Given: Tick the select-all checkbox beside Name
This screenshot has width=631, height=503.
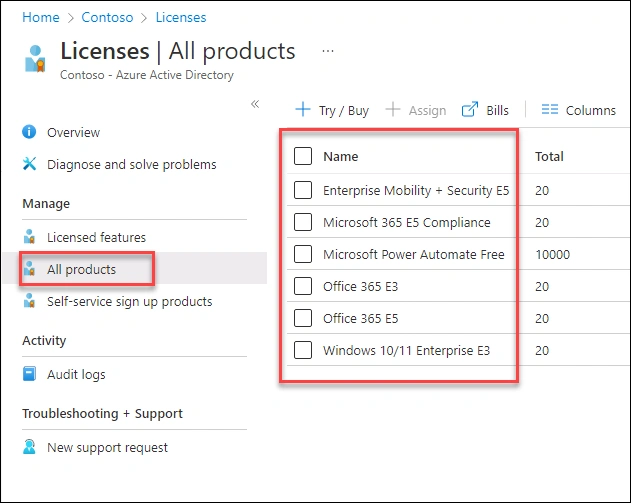Looking at the screenshot, I should point(303,156).
